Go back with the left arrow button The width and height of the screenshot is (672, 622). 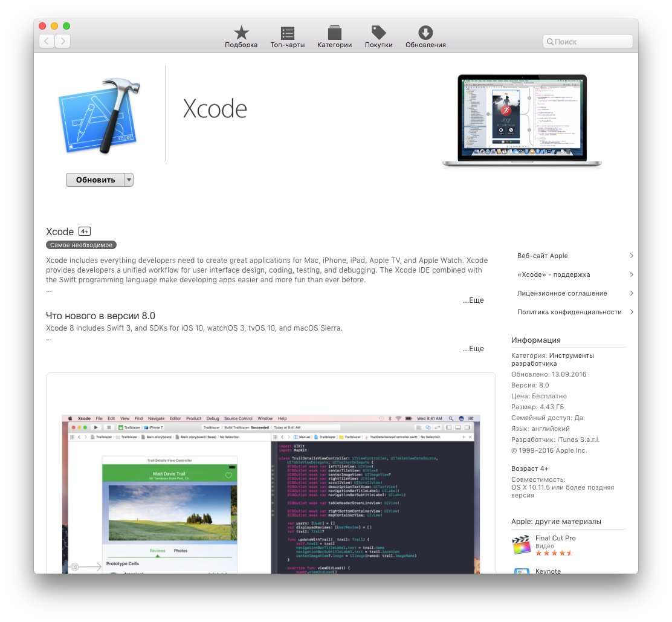[x=47, y=41]
